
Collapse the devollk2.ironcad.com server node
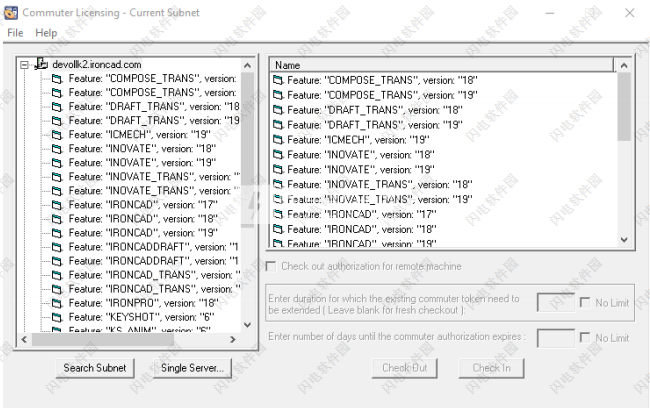point(24,65)
